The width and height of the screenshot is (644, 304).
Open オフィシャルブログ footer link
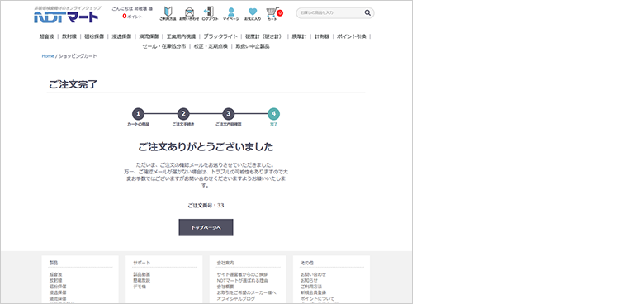pos(236,299)
